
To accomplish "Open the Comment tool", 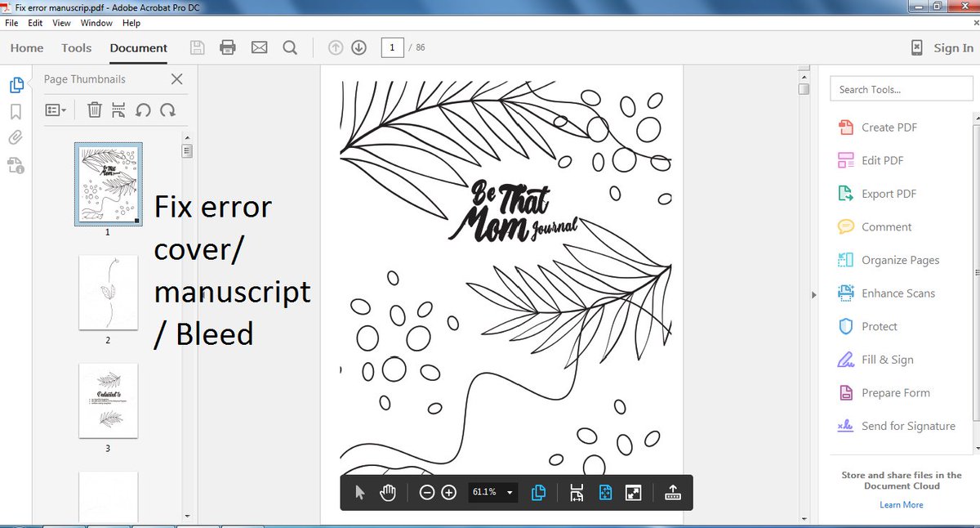I will [875, 227].
